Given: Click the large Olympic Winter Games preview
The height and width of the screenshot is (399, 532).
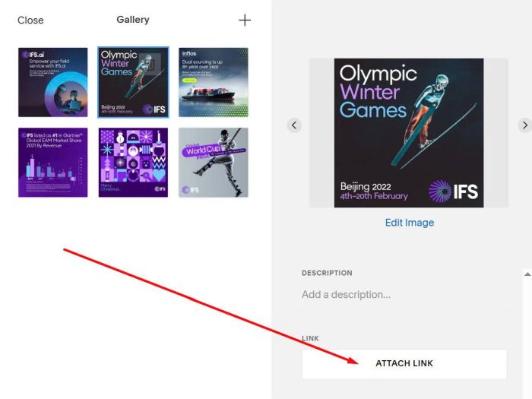Looking at the screenshot, I should (x=409, y=133).
